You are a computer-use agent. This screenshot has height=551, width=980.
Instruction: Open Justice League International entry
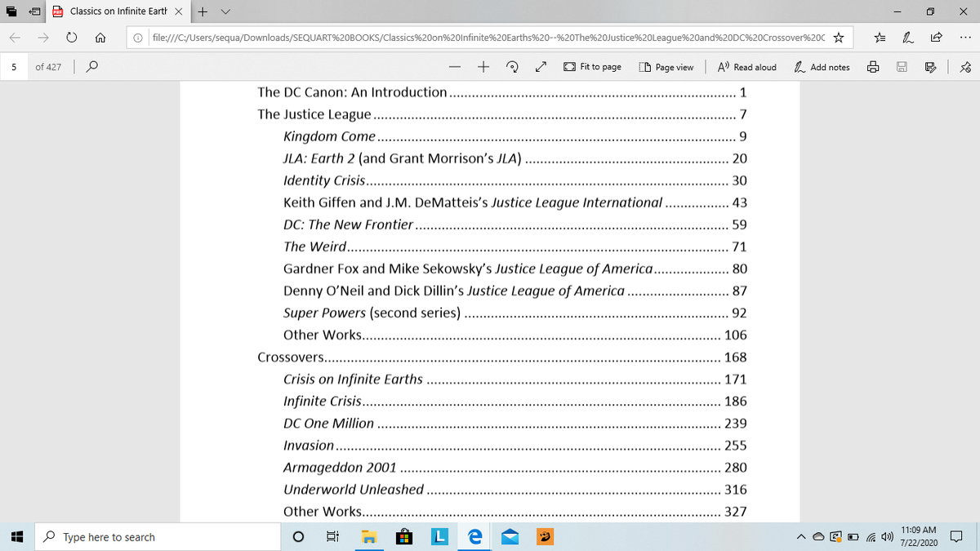click(514, 202)
